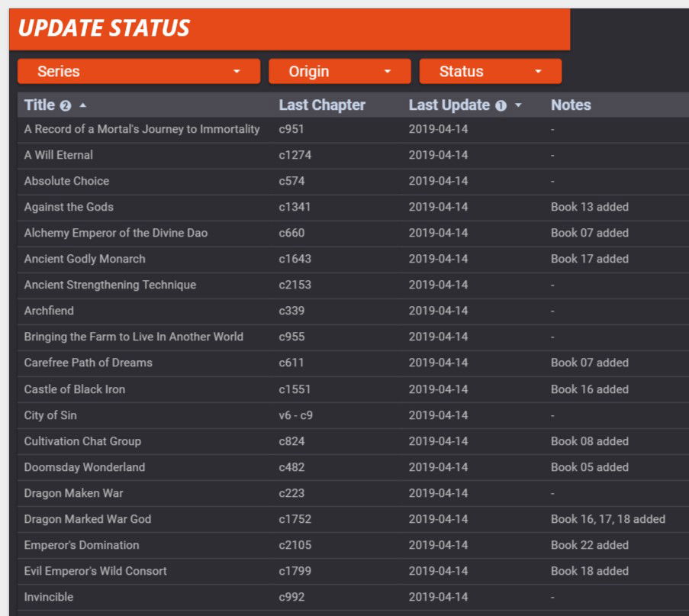Click the Book 17 added note
Image resolution: width=689 pixels, height=616 pixels.
tap(589, 259)
